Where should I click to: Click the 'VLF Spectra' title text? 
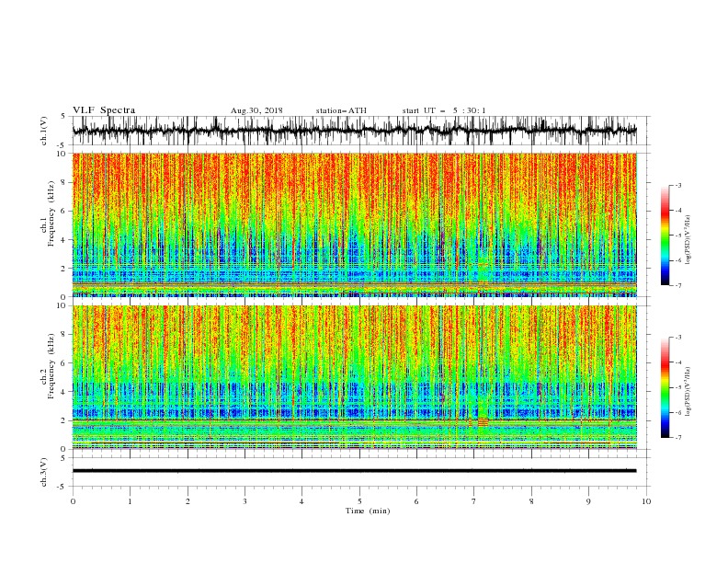(x=104, y=110)
